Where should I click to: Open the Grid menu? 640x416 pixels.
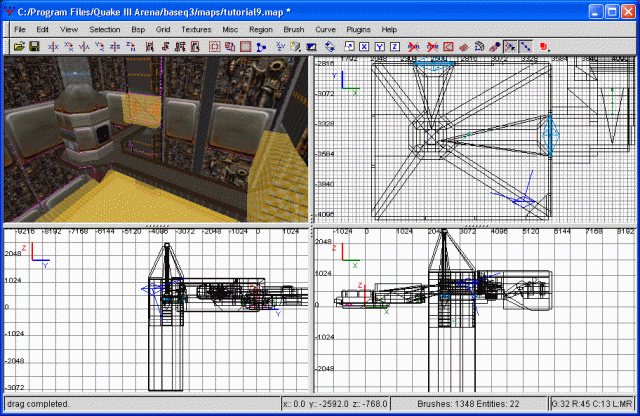point(163,29)
